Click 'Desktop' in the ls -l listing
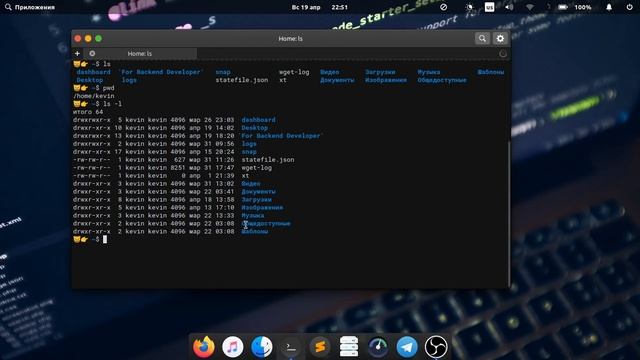 coord(255,128)
